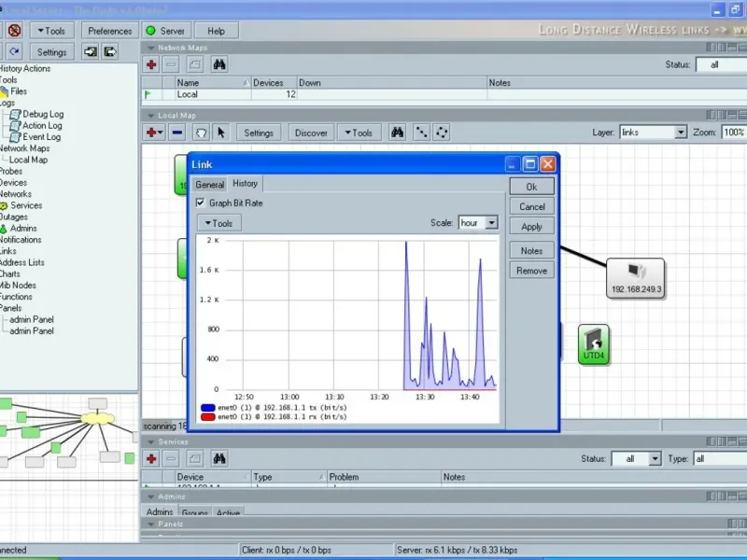Click the copy icon in Network Maps toolbar
Screen dimensions: 747x560
pos(195,64)
